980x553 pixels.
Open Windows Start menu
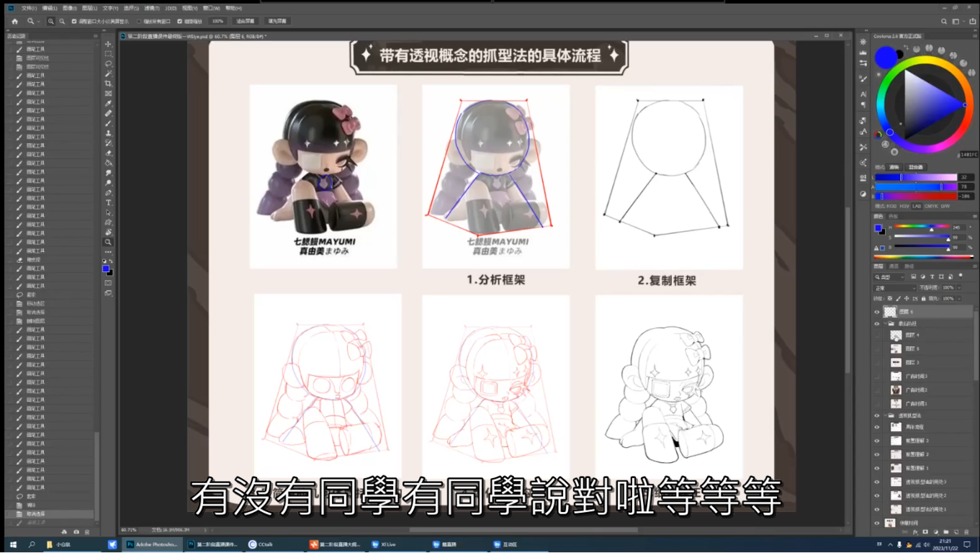pos(13,544)
